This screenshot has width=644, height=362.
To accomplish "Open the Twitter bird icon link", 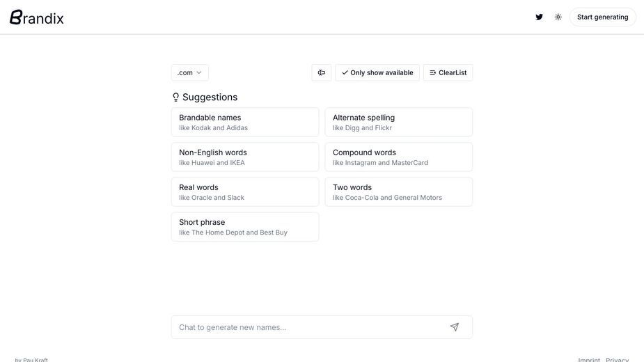I will click(x=540, y=17).
